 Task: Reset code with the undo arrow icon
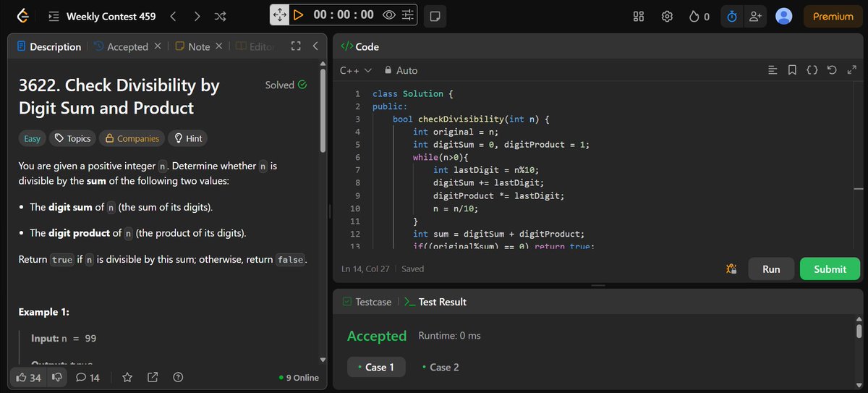(831, 70)
